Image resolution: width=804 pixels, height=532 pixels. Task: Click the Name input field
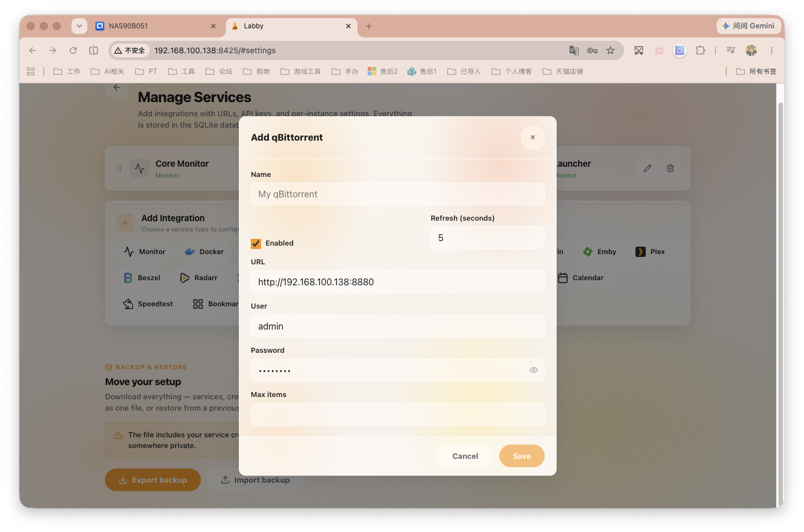pos(397,194)
